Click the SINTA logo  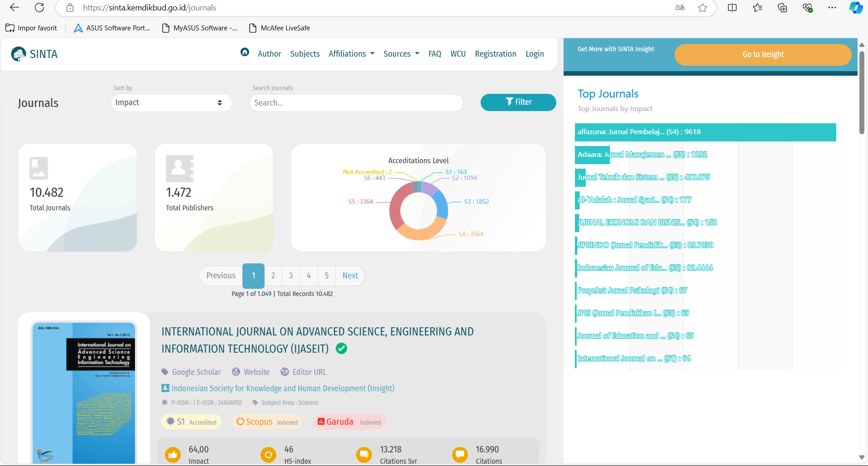pos(34,54)
